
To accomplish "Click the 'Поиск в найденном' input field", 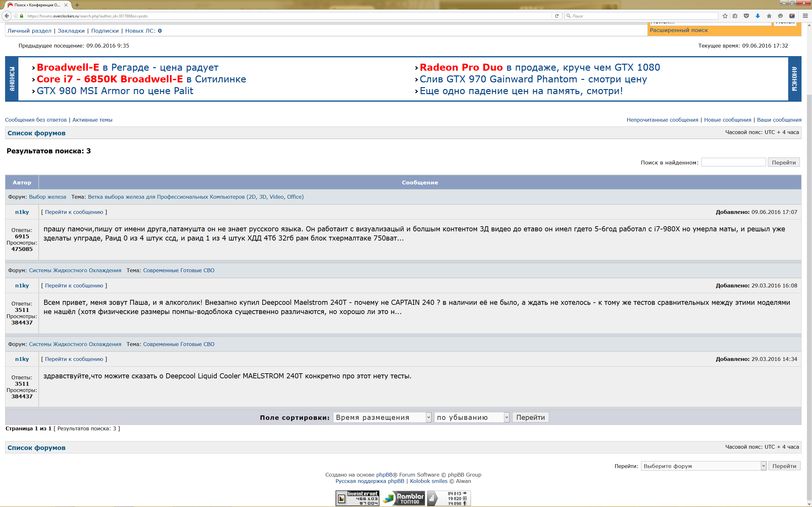I will point(733,162).
